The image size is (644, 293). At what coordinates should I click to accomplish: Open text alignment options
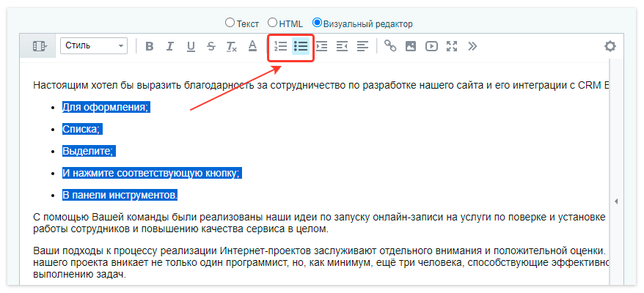pyautogui.click(x=362, y=46)
